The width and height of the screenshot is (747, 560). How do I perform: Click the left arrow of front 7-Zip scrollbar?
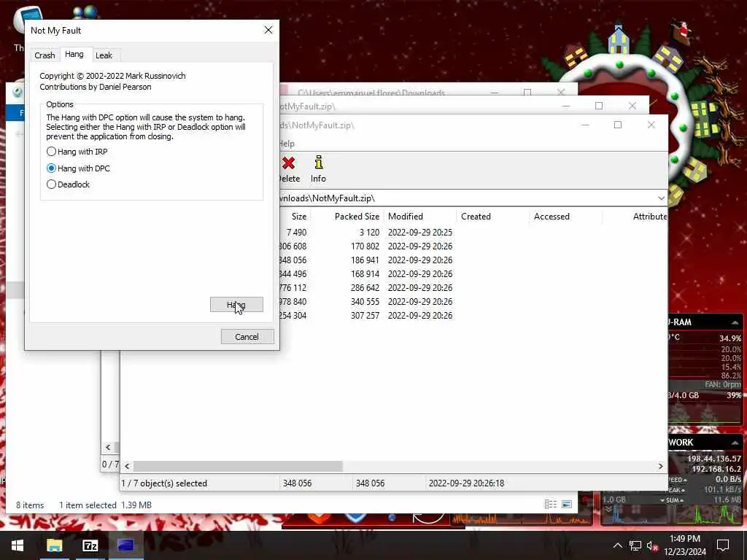point(127,466)
